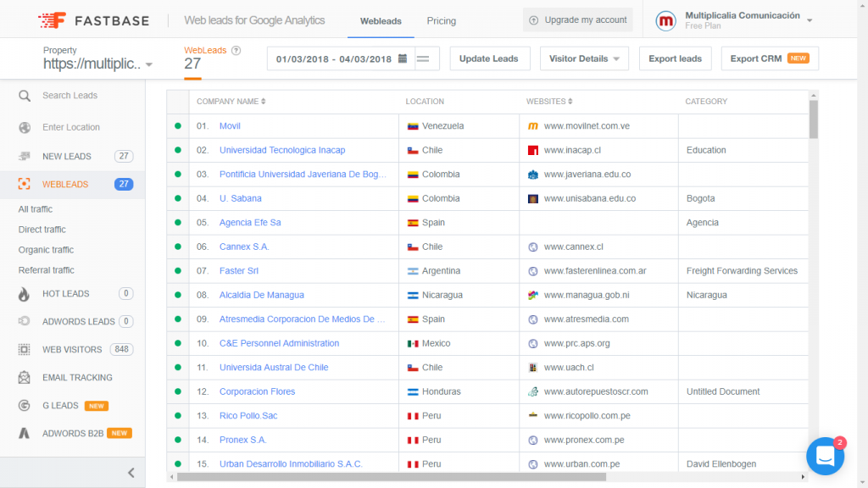Click the Multiplicalia account avatar icon

665,21
